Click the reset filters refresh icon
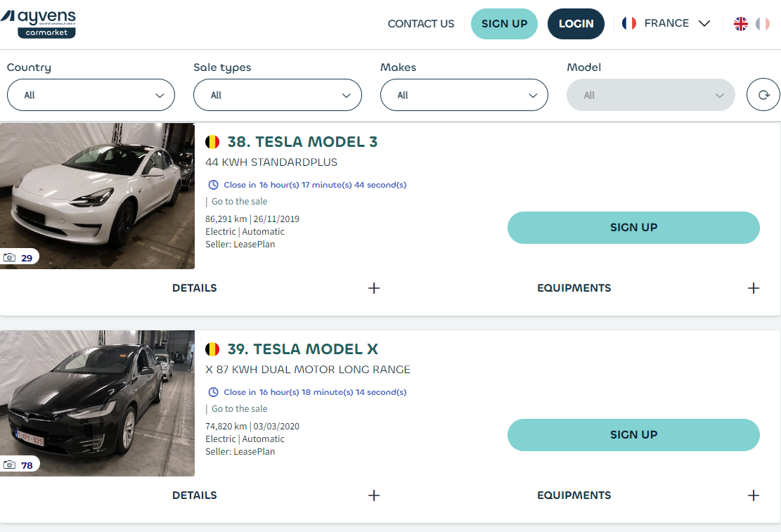The height and width of the screenshot is (532, 781). point(763,95)
